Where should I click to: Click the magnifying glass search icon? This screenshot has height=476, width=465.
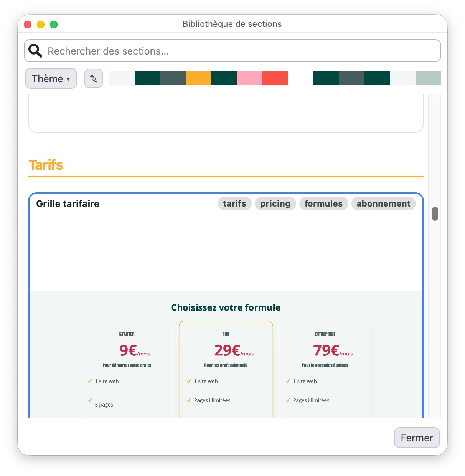(35, 51)
